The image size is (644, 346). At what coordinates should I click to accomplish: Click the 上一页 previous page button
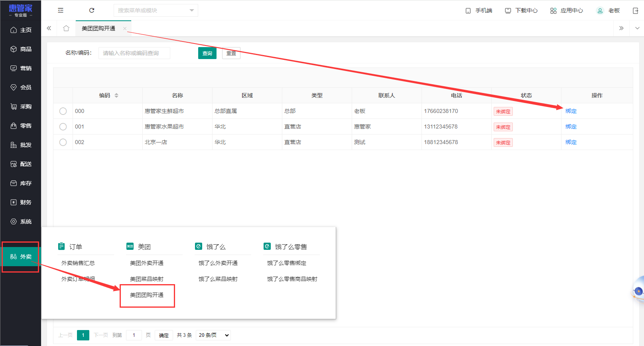[x=65, y=335]
